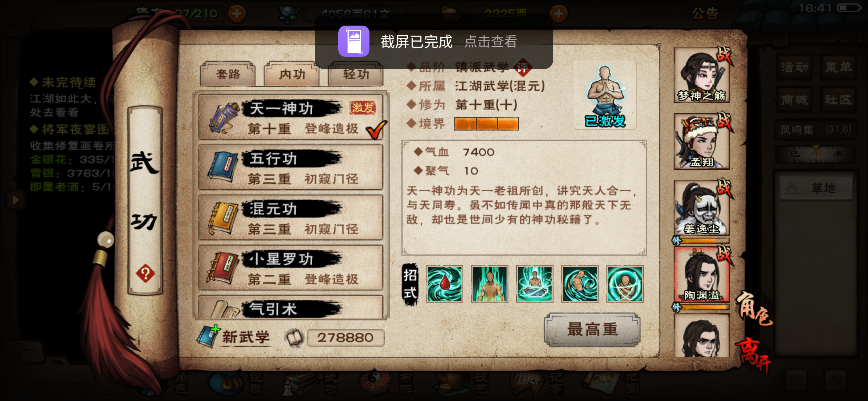868x401 pixels.
Task: Switch to the 内功 tab
Action: [292, 74]
